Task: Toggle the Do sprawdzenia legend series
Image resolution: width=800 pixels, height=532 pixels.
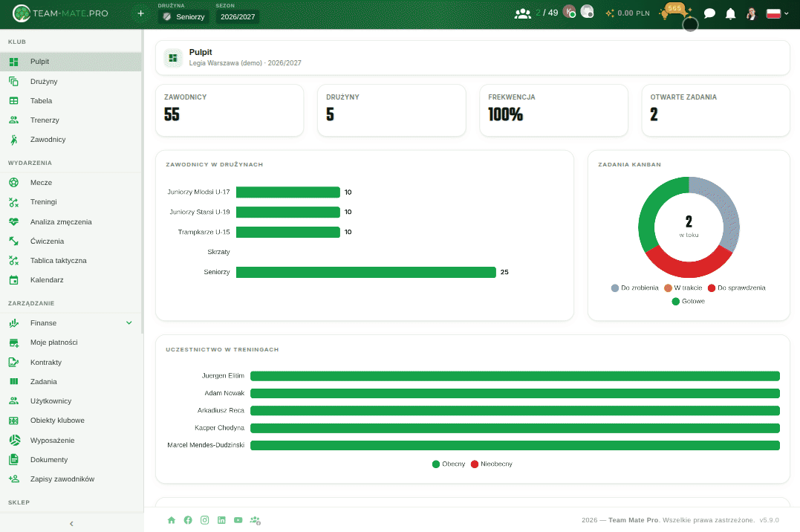Action: coord(736,288)
